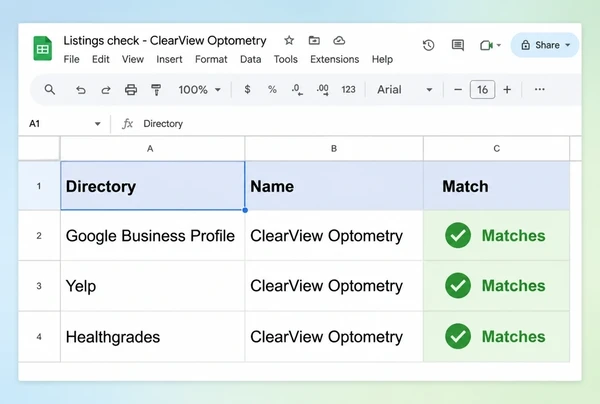Select the Healthgrades cell
This screenshot has height=404, width=600.
[x=152, y=337]
